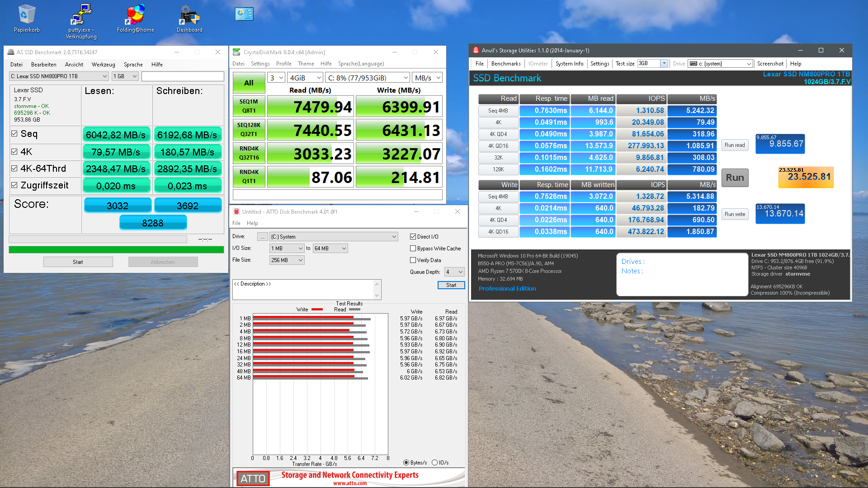Screen dimensions: 868x488
Task: Disable Direct I/O in ATTO
Action: point(413,237)
